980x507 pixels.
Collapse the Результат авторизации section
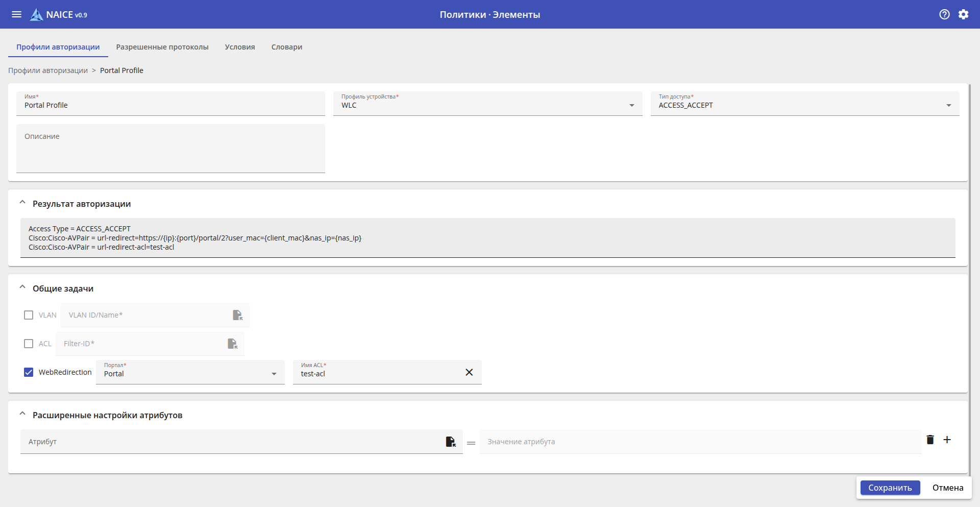(x=22, y=203)
